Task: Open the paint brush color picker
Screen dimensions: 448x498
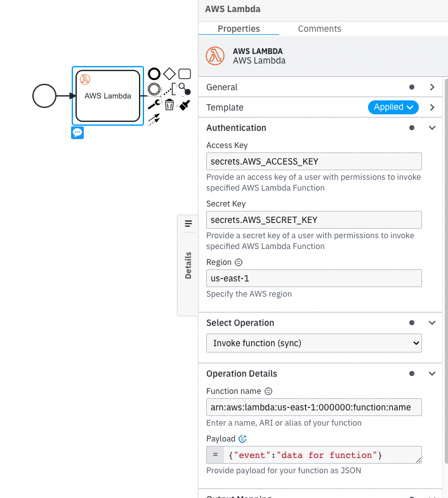Action: tap(185, 105)
